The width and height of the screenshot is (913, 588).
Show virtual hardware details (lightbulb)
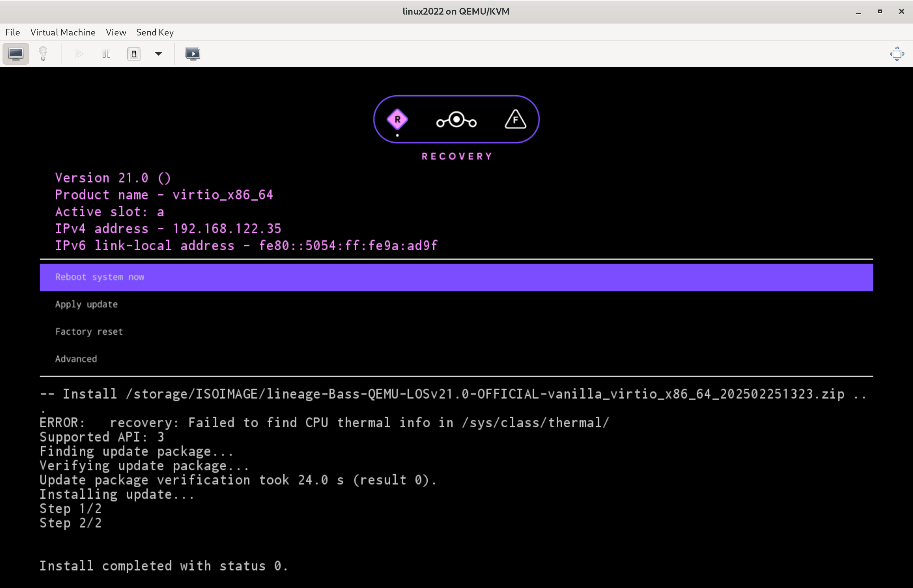point(43,54)
